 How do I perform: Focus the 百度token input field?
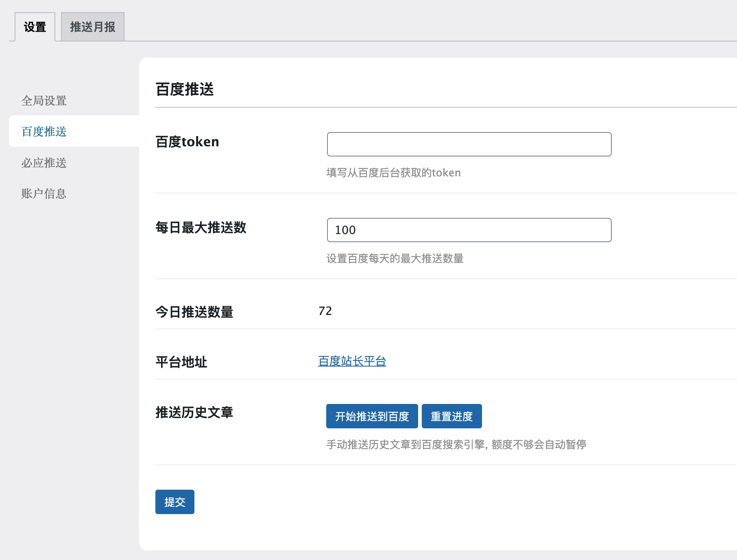[x=469, y=144]
